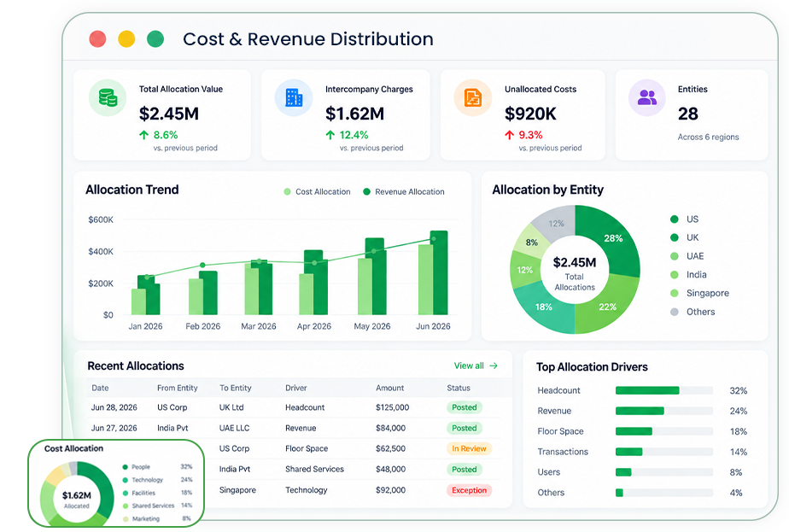
Task: Sort by the To Entity column header
Action: pyautogui.click(x=235, y=388)
